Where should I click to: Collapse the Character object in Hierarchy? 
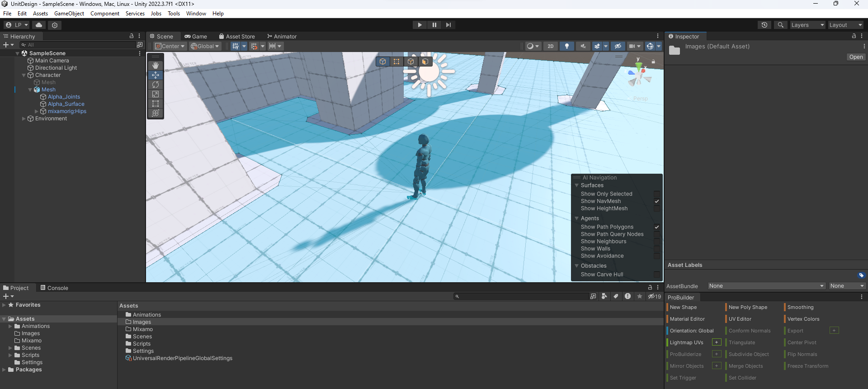[24, 75]
